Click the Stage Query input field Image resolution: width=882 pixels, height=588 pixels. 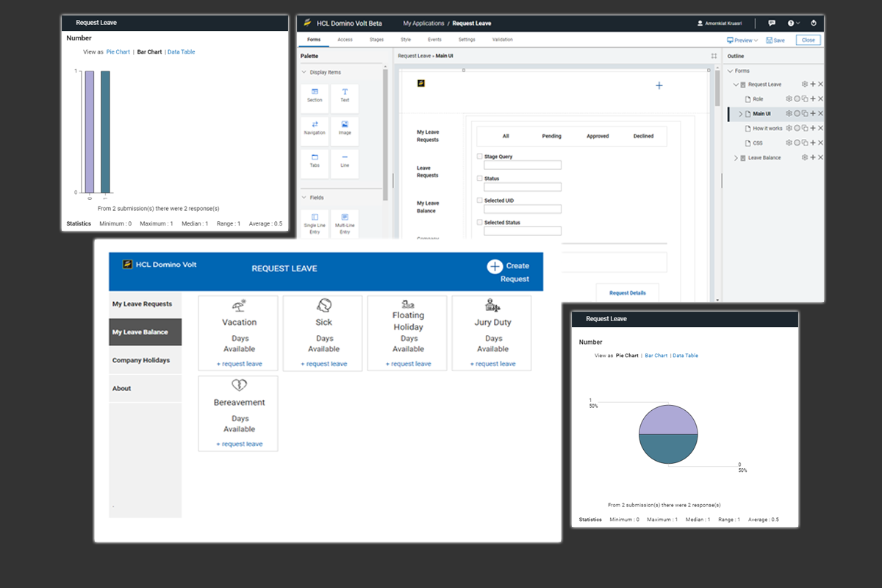click(x=523, y=165)
